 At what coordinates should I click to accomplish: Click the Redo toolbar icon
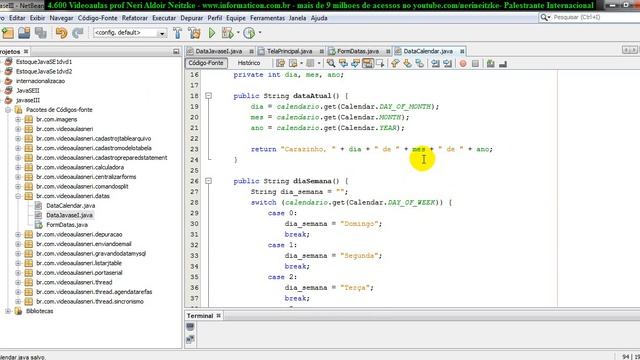click(x=78, y=33)
